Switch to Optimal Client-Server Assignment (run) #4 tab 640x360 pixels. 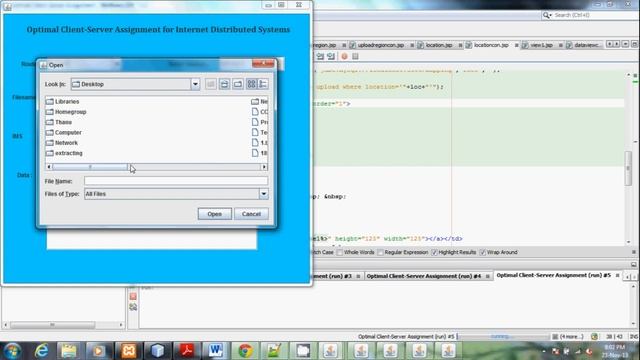(x=424, y=276)
